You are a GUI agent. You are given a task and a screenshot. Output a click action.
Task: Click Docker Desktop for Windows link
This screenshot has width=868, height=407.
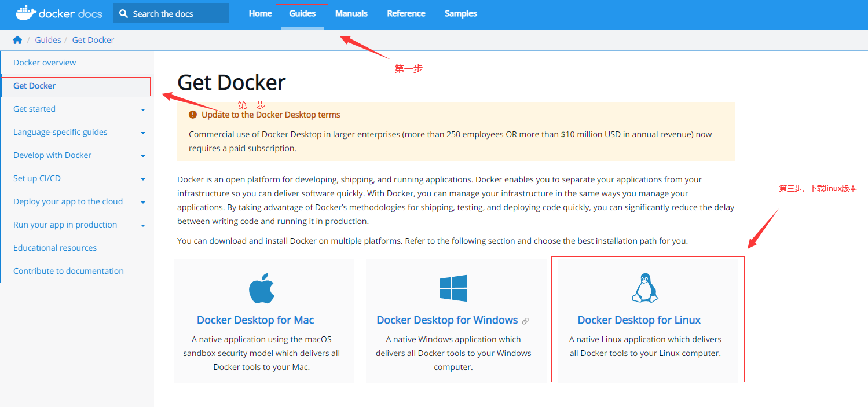[447, 320]
